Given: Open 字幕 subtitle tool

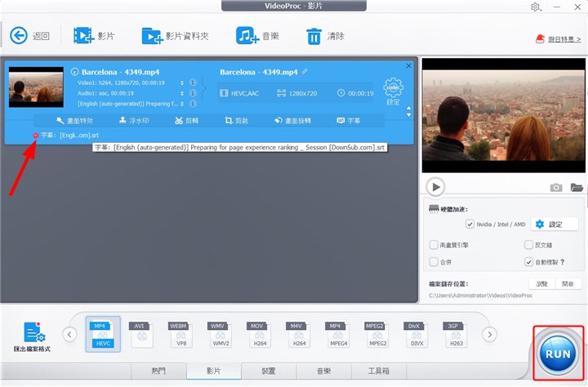Looking at the screenshot, I should [349, 120].
